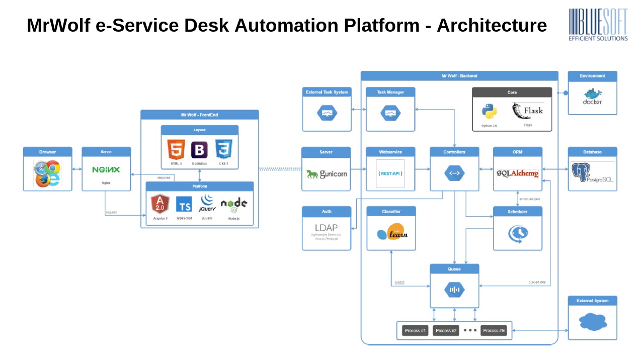Click the Mr Wolf - Backend header
This screenshot has width=644, height=362.
459,76
